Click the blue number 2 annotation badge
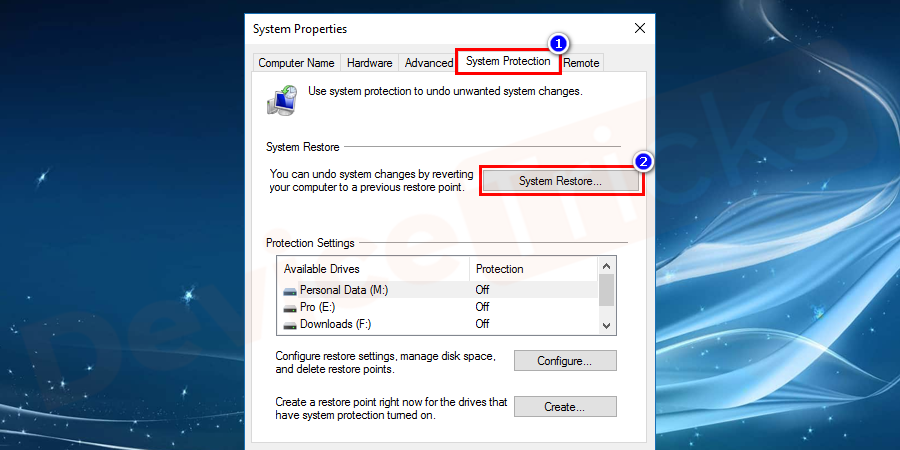900x450 pixels. tap(645, 161)
